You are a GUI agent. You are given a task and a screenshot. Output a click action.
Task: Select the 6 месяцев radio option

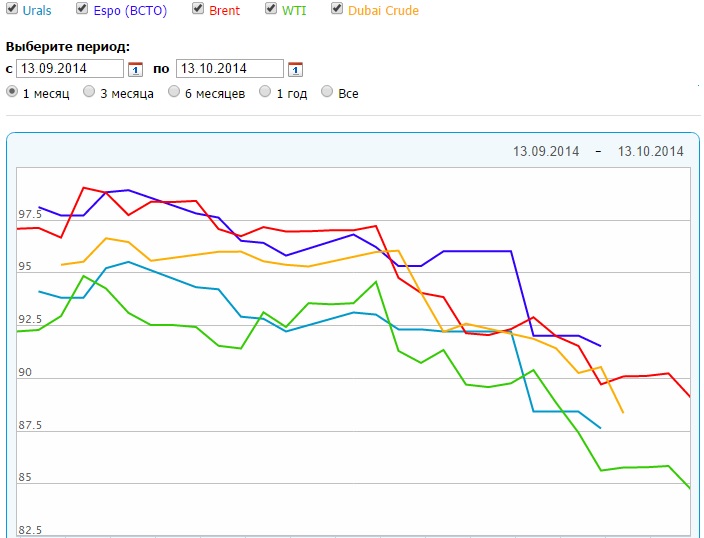coord(174,92)
